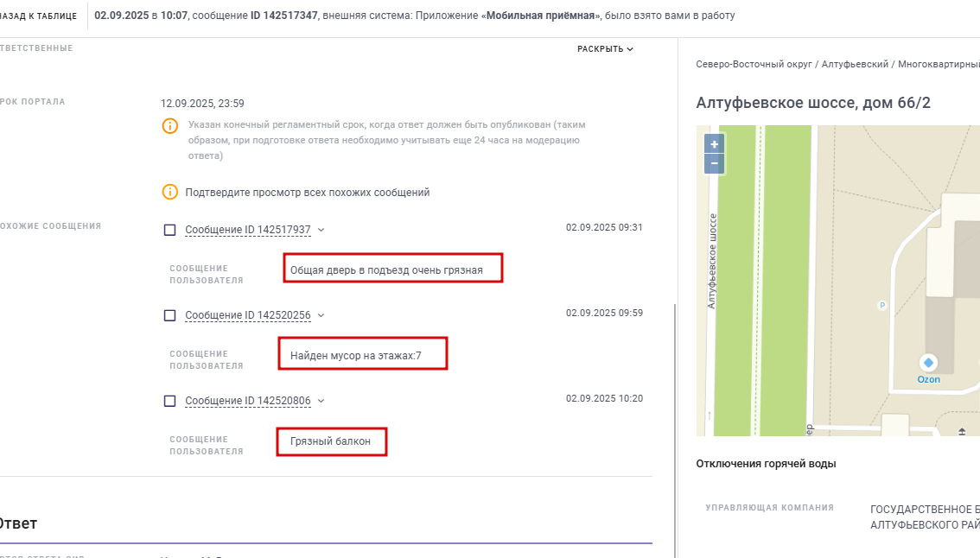
Task: Click the 'Алтуфьевский' breadcrumb
Action: [855, 65]
